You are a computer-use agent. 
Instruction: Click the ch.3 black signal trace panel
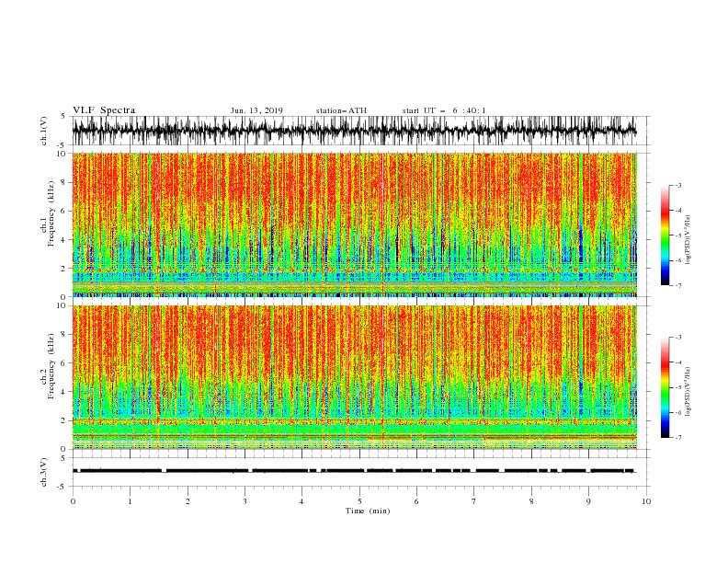[361, 472]
